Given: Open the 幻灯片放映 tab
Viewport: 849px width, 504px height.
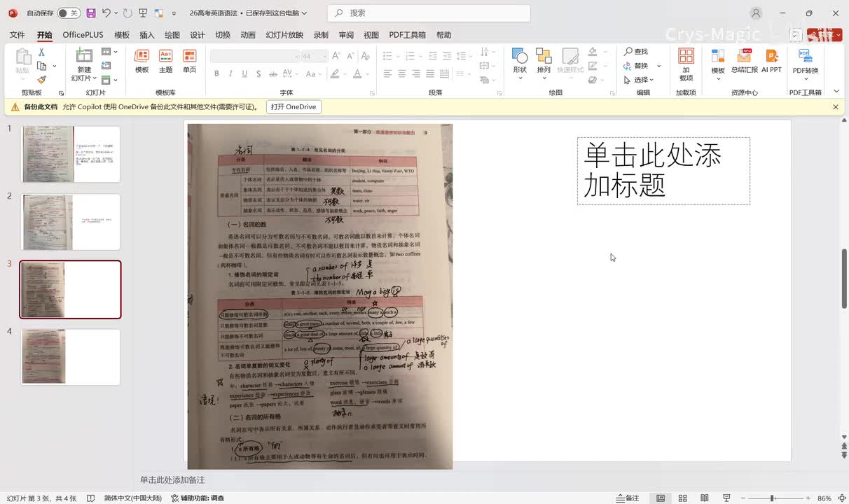Looking at the screenshot, I should (x=284, y=35).
